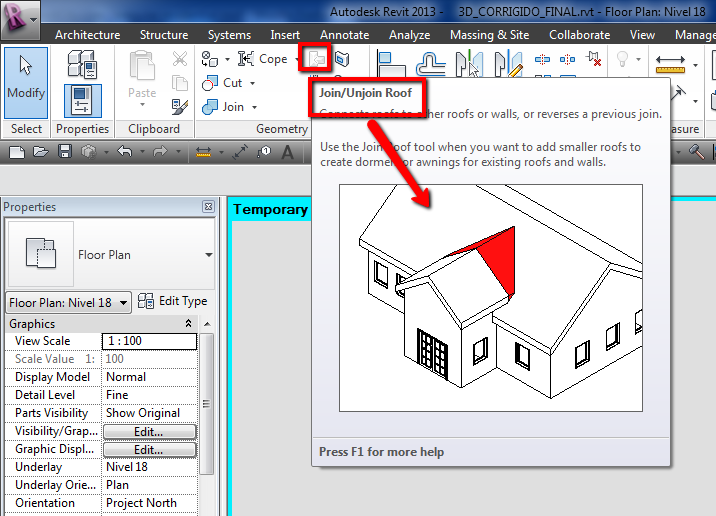Click the Text 'A' icon in quick access toolbar
The width and height of the screenshot is (716, 516).
click(x=287, y=152)
